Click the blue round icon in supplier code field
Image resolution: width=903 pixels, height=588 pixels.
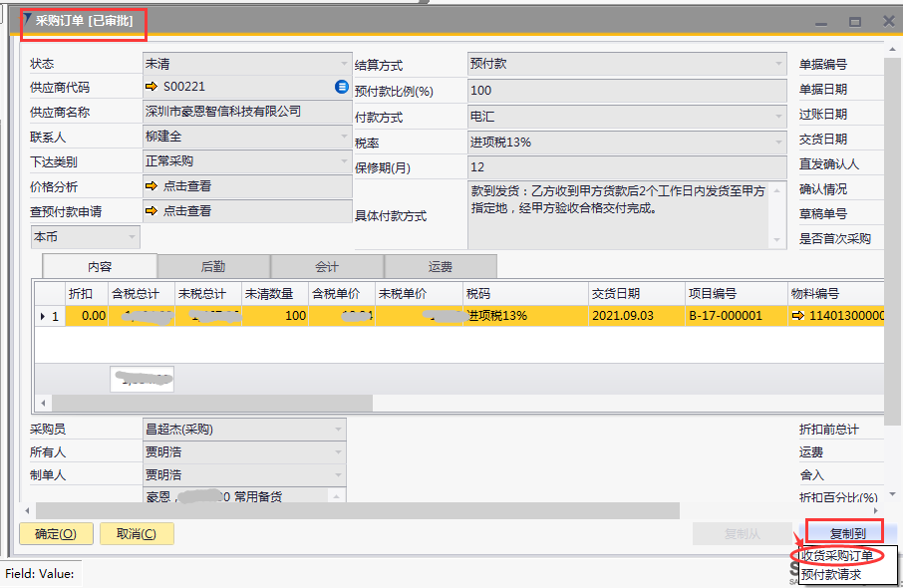(x=342, y=88)
